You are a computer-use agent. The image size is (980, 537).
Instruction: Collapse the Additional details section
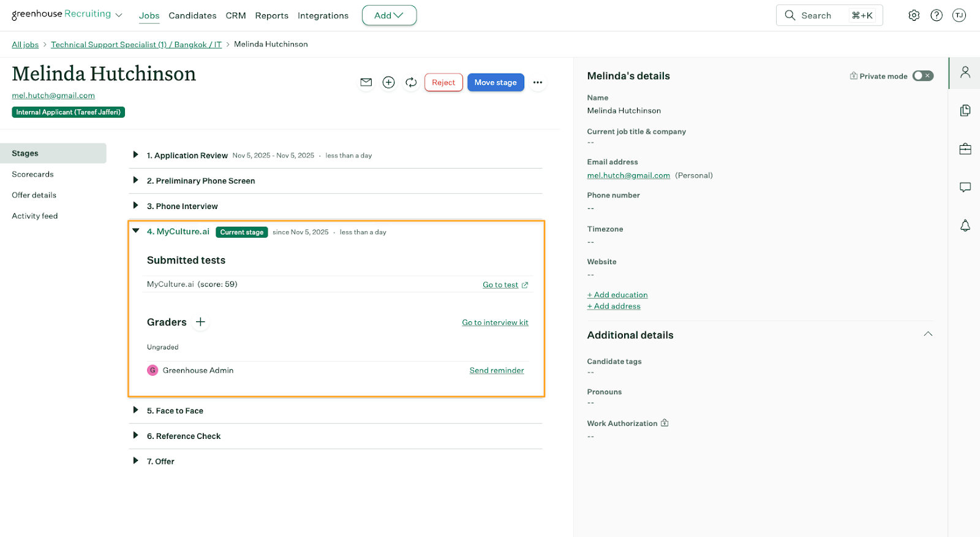pos(927,334)
